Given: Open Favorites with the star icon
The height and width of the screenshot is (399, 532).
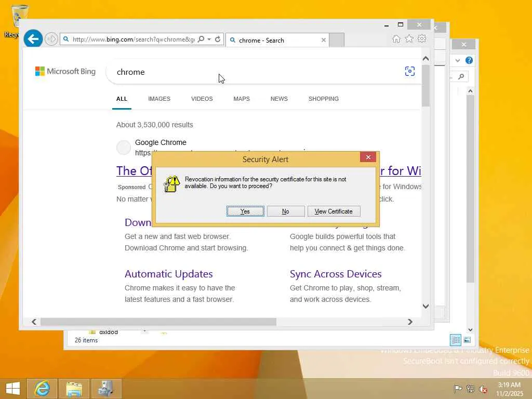Looking at the screenshot, I should click(409, 38).
